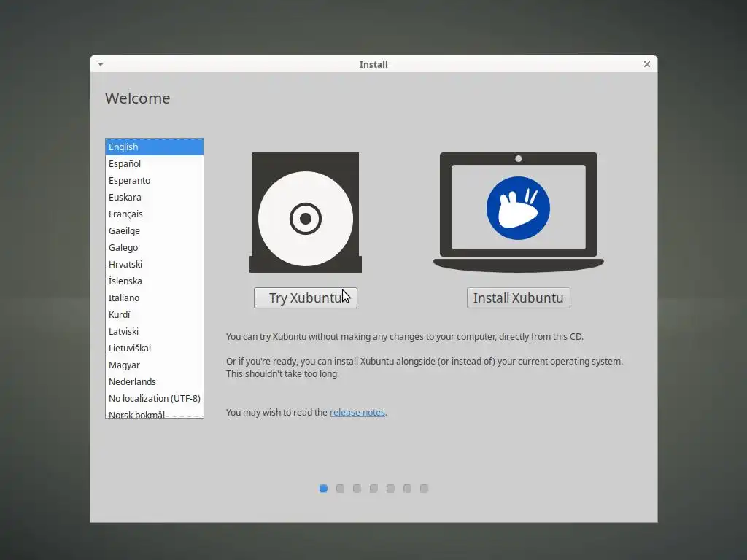
Task: Select Latviski language
Action: (x=155, y=332)
